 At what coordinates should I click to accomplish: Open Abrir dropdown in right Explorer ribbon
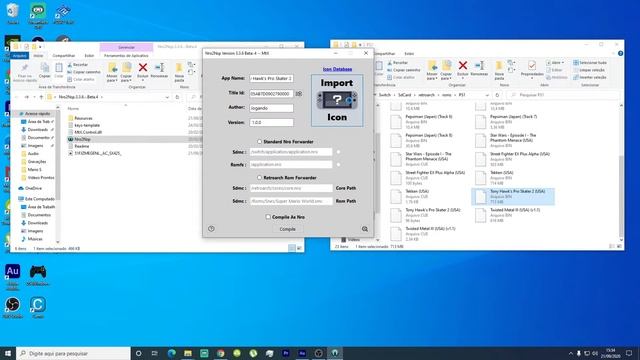[x=555, y=63]
